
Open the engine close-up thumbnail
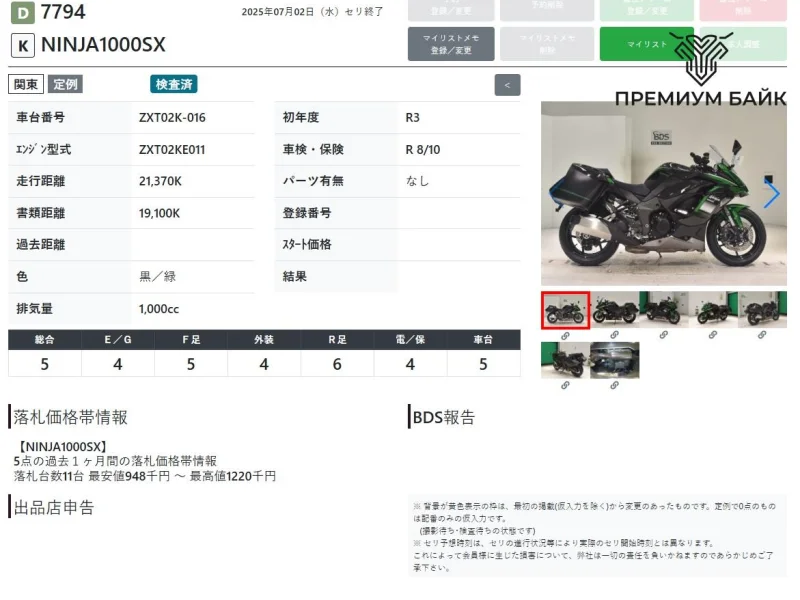(x=614, y=360)
